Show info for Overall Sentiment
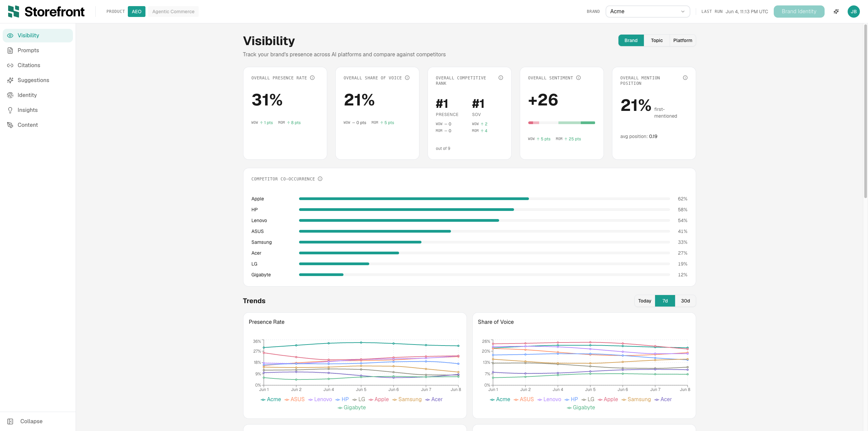Image resolution: width=868 pixels, height=431 pixels. click(578, 78)
